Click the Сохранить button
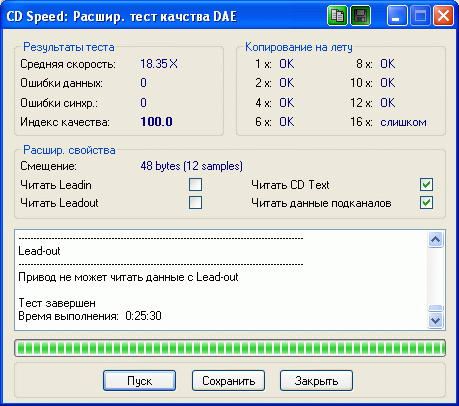459x406 pixels. (228, 380)
